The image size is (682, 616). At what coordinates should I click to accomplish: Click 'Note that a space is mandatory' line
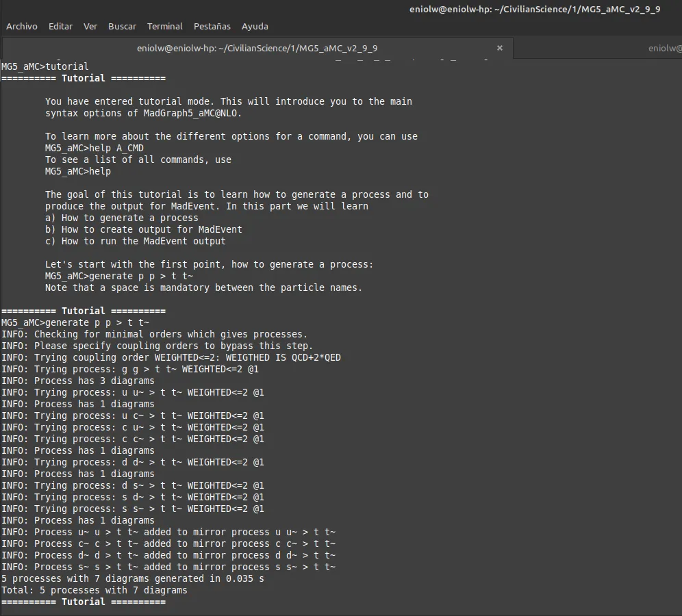tap(203, 287)
